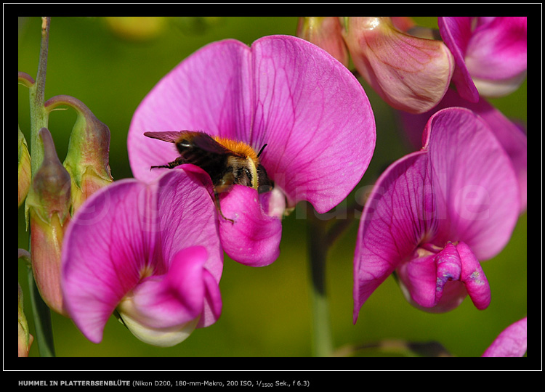Click the "180-mm-Makro" caption text
The width and height of the screenshot is (545, 392).
click(x=200, y=383)
